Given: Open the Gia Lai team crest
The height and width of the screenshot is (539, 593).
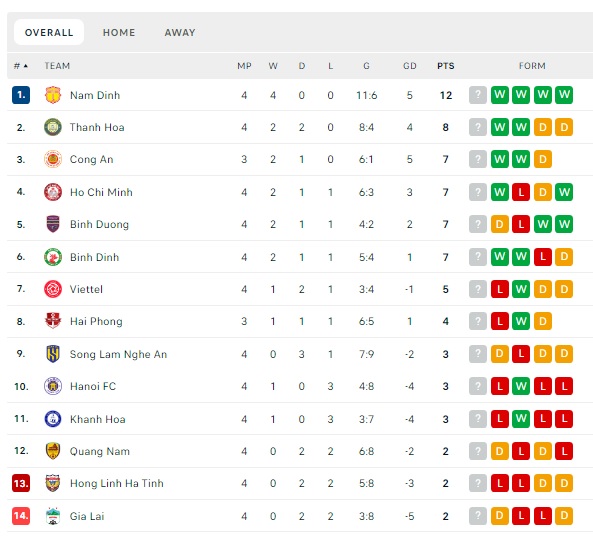Looking at the screenshot, I should [53, 516].
